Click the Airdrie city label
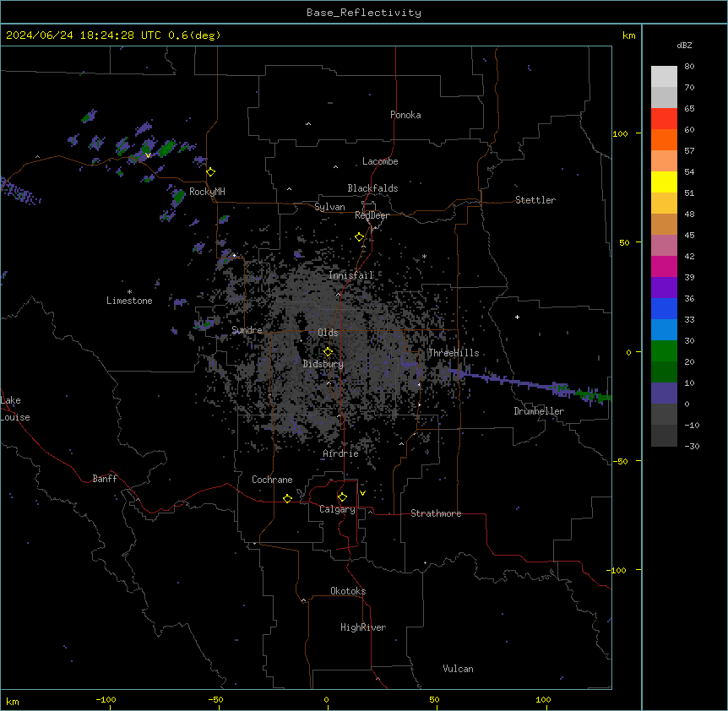Viewport: 728px width, 711px height. tap(341, 453)
